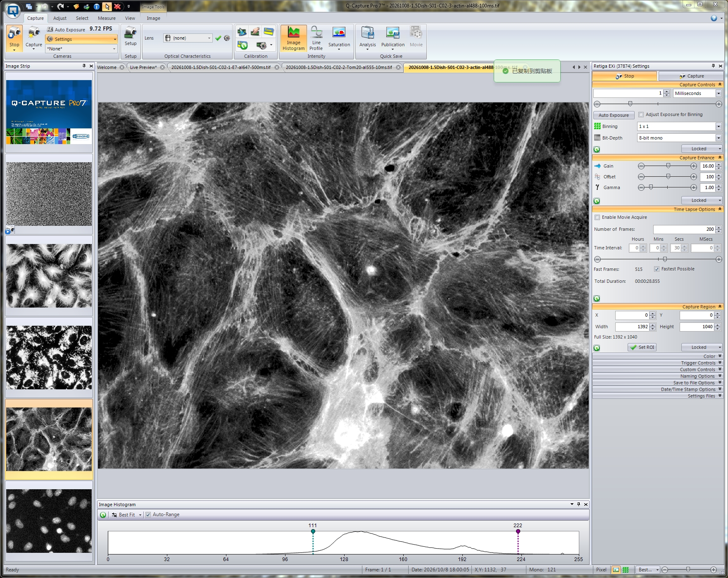This screenshot has height=578, width=728.
Task: Click the Capture button in the settings panel
Action: [x=691, y=76]
